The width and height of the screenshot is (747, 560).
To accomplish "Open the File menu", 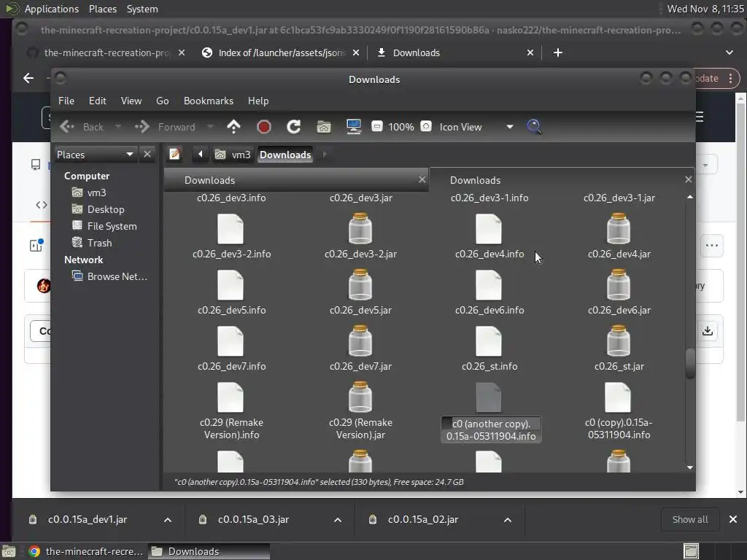I will (x=66, y=101).
